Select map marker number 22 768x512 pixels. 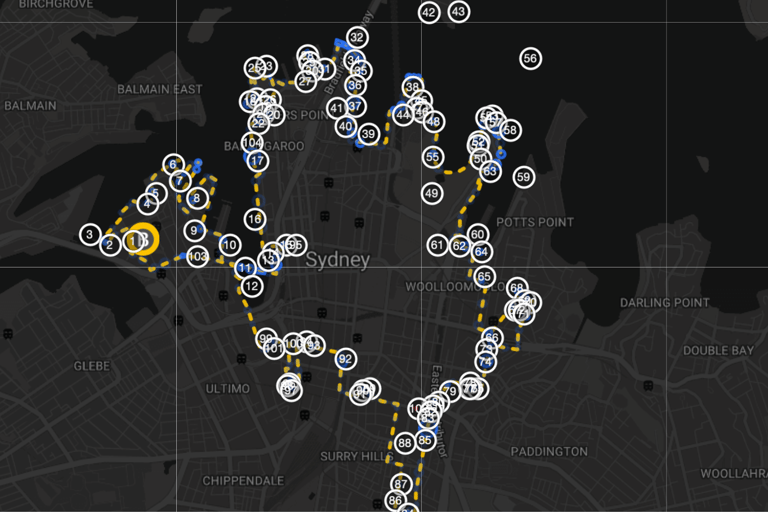point(258,123)
